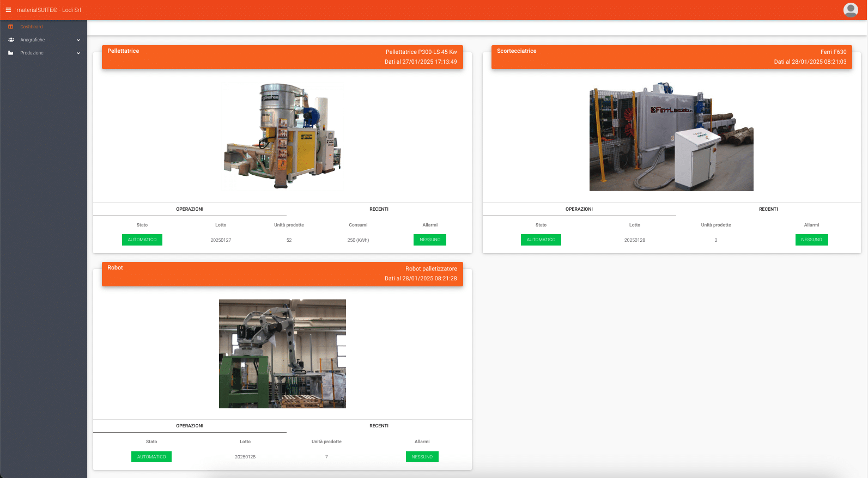This screenshot has width=868, height=478.
Task: Click Nessuno alarm badge in Robot card
Action: click(x=422, y=457)
